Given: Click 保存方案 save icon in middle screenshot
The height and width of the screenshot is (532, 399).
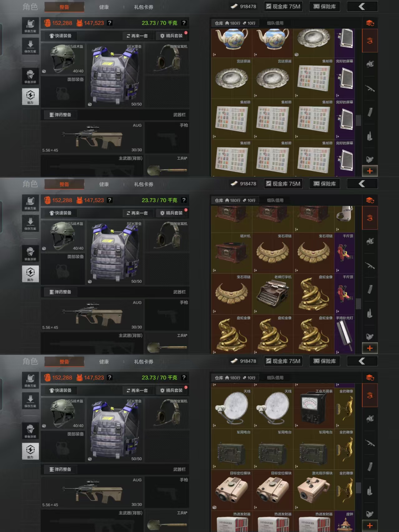Looking at the screenshot, I should click(30, 223).
